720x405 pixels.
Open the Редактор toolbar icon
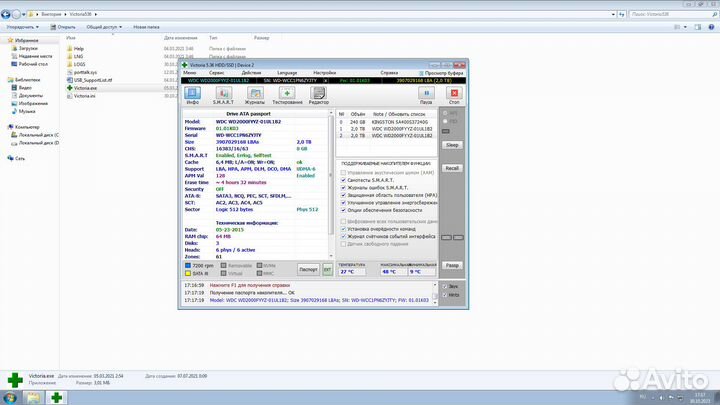318,93
